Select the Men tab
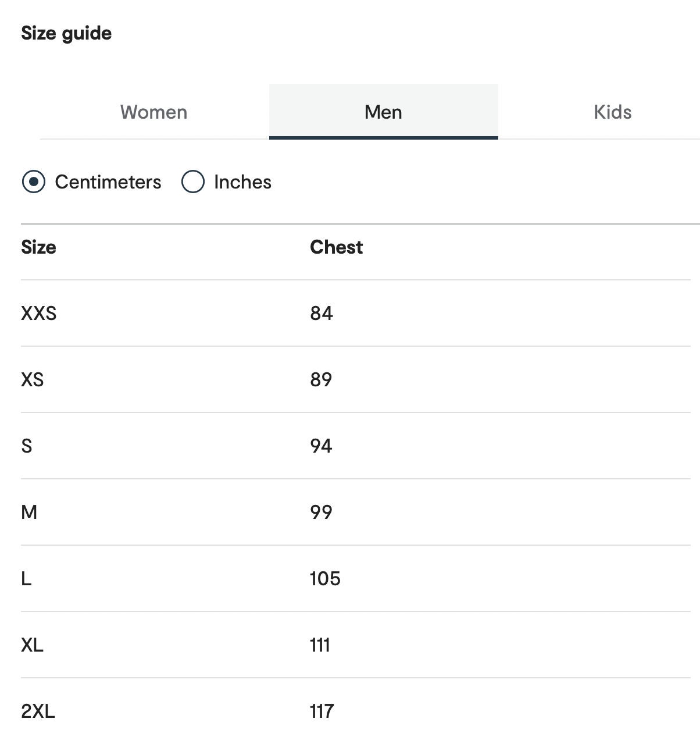This screenshot has width=700, height=747. click(383, 112)
